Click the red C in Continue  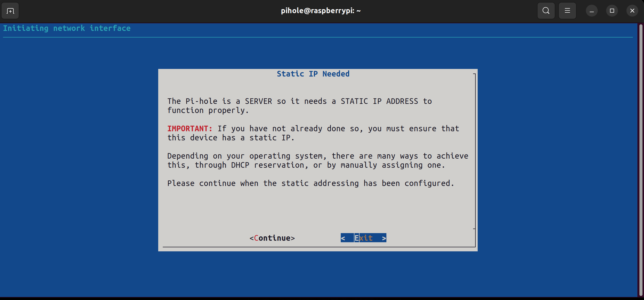pyautogui.click(x=256, y=238)
